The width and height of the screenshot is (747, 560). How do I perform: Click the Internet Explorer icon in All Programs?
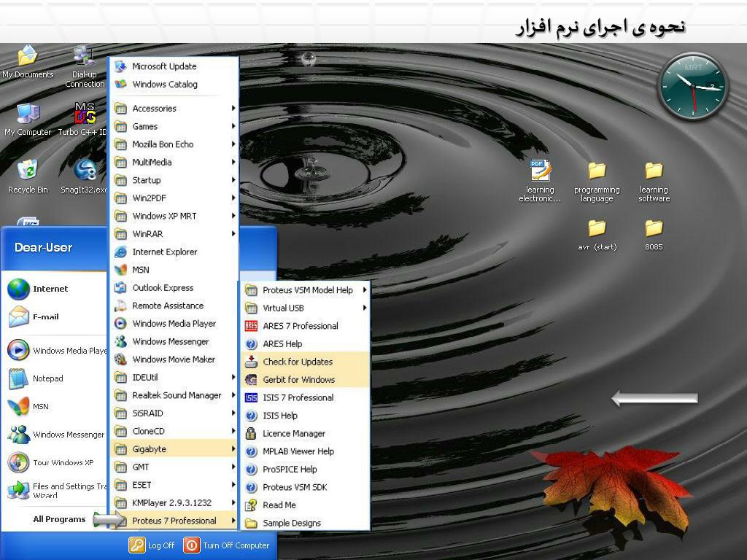(x=121, y=252)
